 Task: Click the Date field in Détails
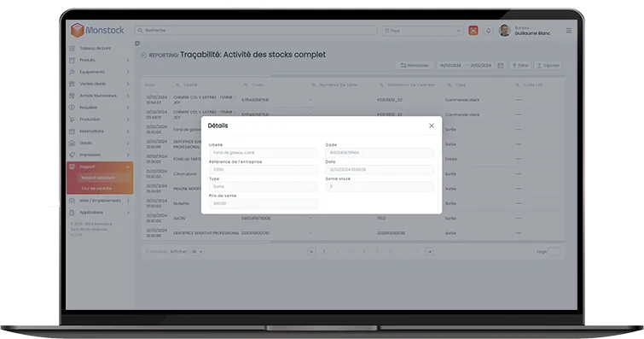[380, 169]
